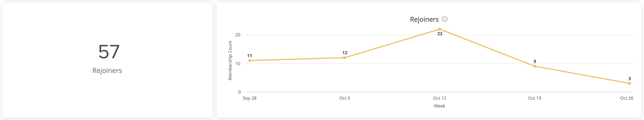Select the Oct 5 data point
This screenshot has width=644, height=120.
point(345,58)
